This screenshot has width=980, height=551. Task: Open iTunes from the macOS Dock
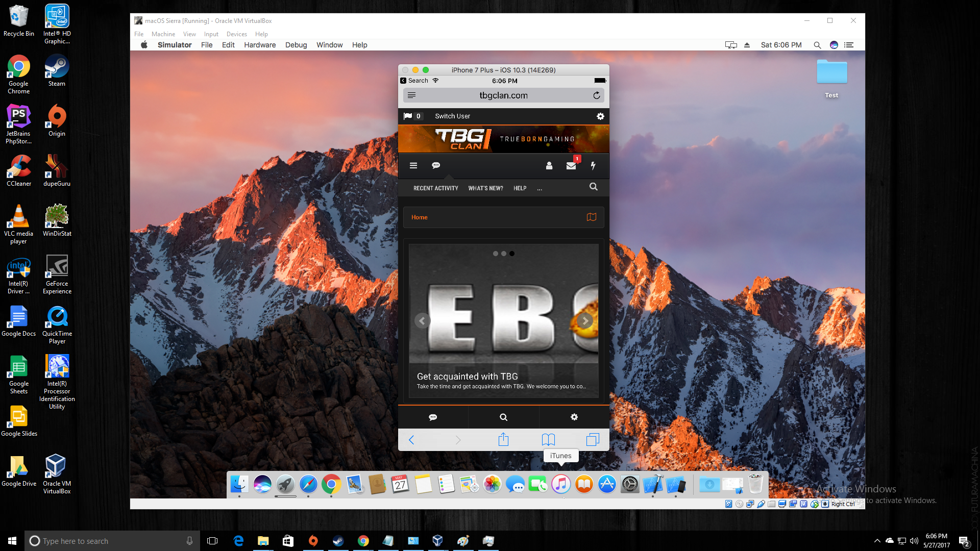point(561,484)
